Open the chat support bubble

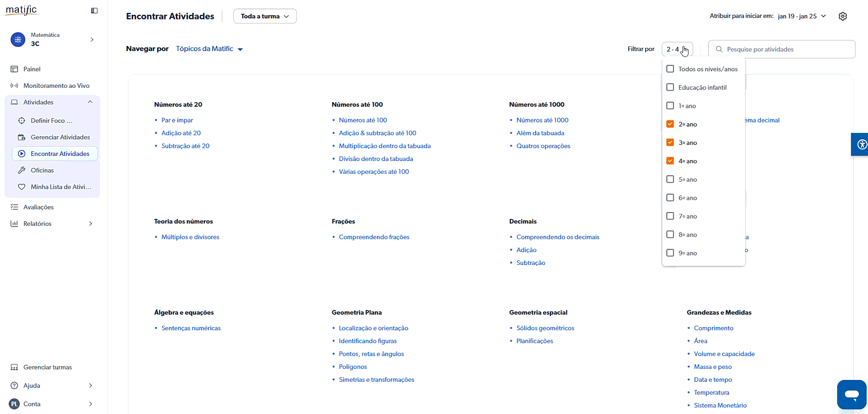click(x=851, y=394)
